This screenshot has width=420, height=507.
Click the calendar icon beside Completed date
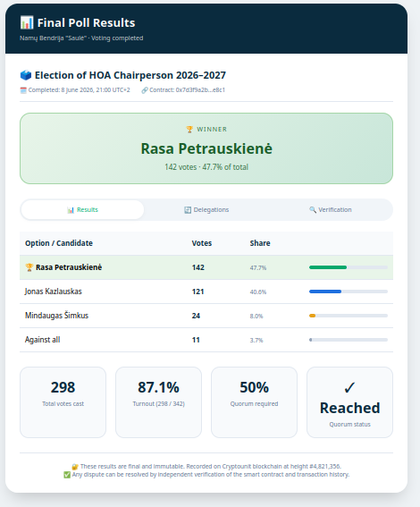pos(23,90)
